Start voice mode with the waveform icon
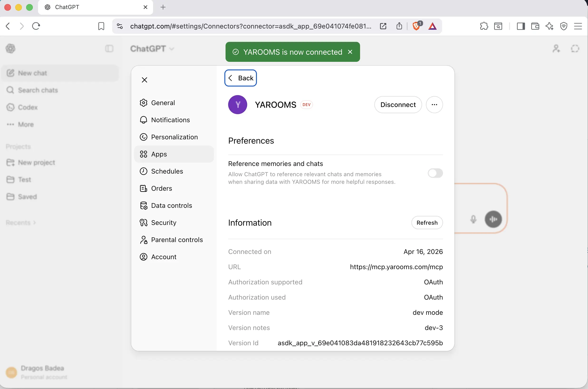Image resolution: width=588 pixels, height=389 pixels. pyautogui.click(x=493, y=219)
